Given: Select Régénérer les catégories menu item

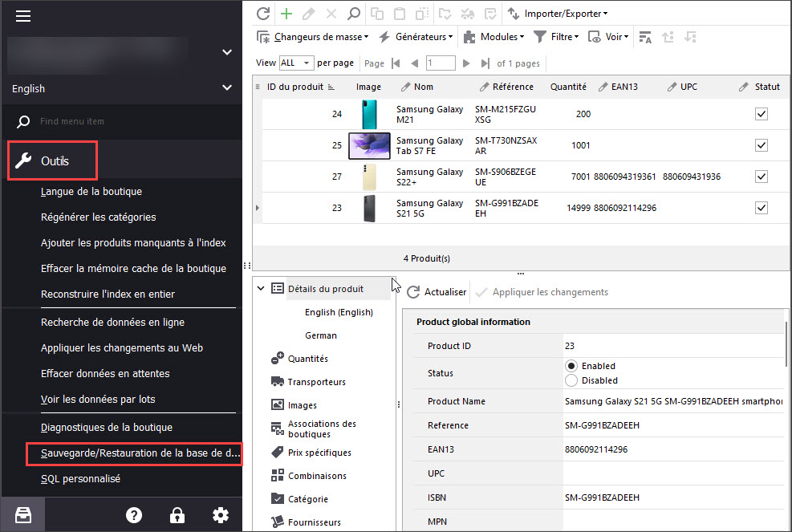Looking at the screenshot, I should pos(99,217).
